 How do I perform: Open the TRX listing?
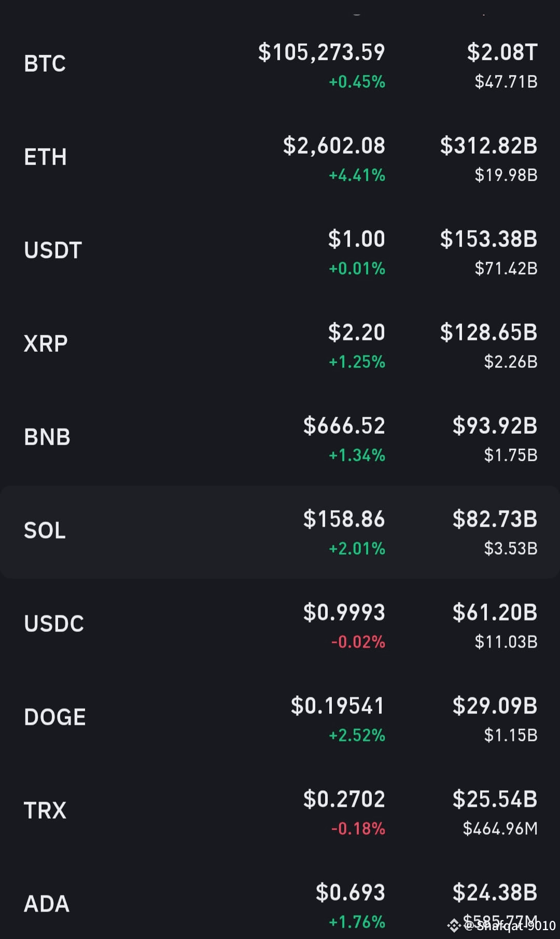click(x=280, y=812)
